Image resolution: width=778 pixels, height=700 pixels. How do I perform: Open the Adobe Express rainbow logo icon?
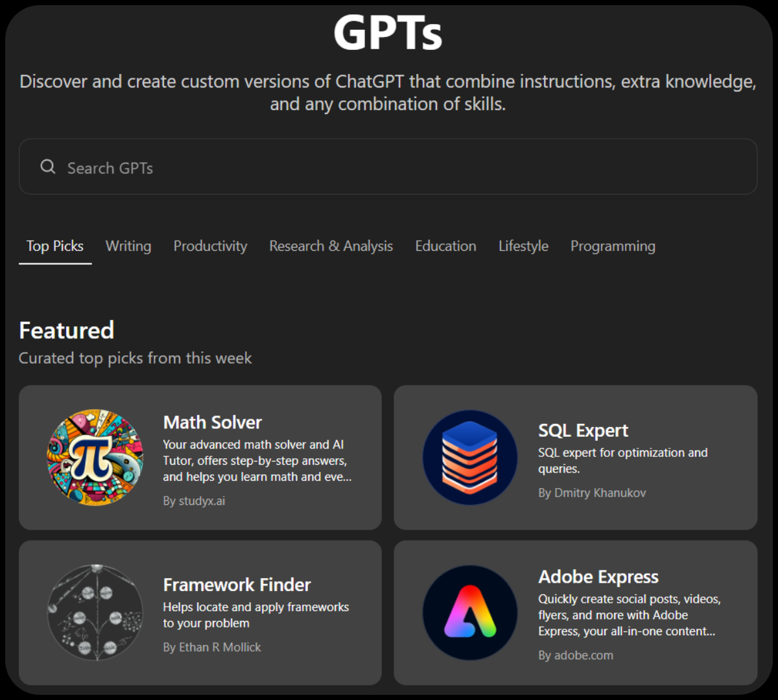[x=470, y=612]
